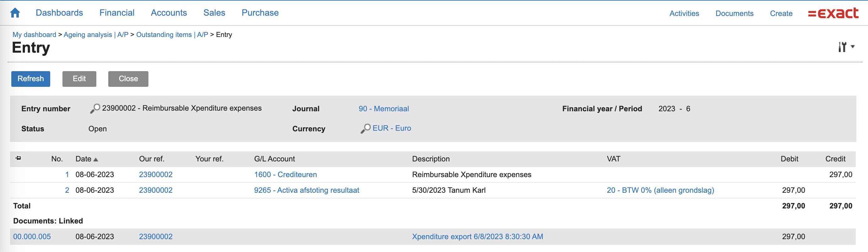The image size is (868, 252).
Task: Sort by Date column ascending arrow
Action: (96, 160)
